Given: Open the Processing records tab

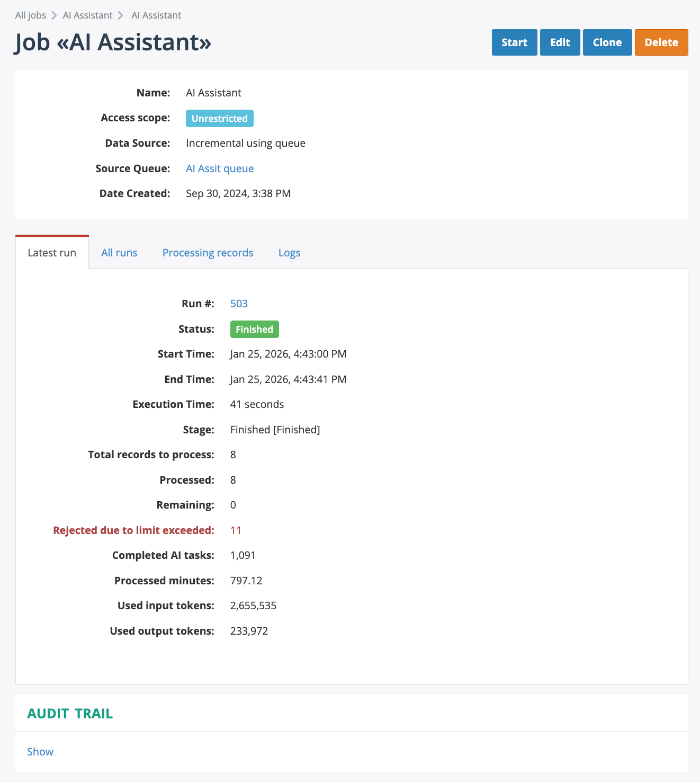Looking at the screenshot, I should pyautogui.click(x=208, y=253).
